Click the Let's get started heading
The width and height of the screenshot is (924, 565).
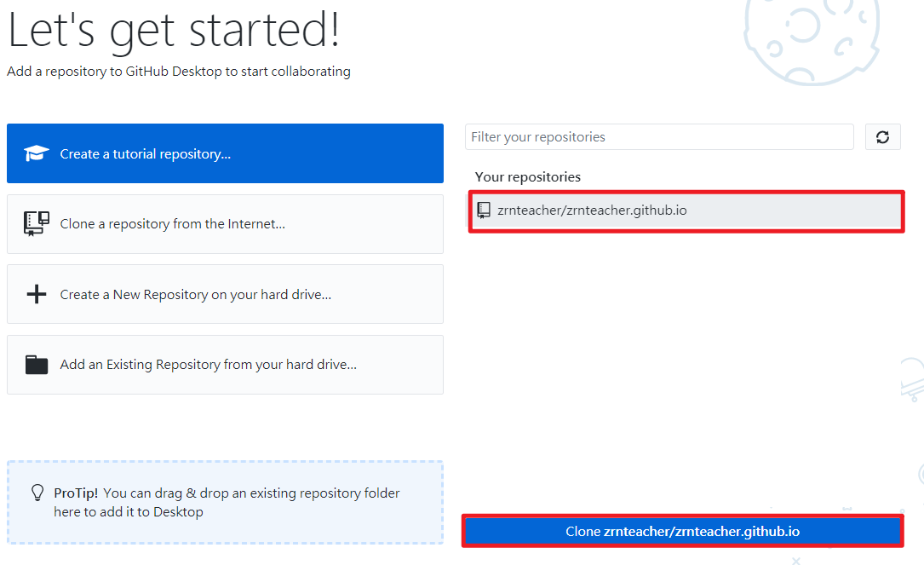coord(174,31)
